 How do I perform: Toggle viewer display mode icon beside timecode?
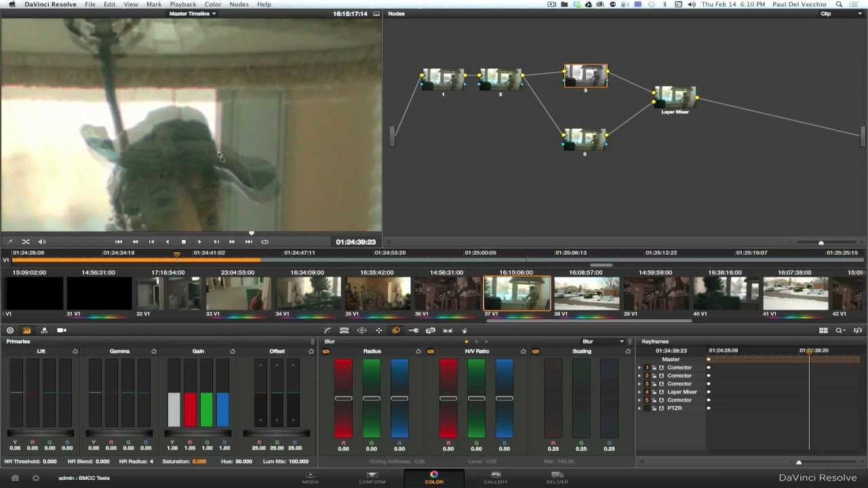(x=376, y=14)
